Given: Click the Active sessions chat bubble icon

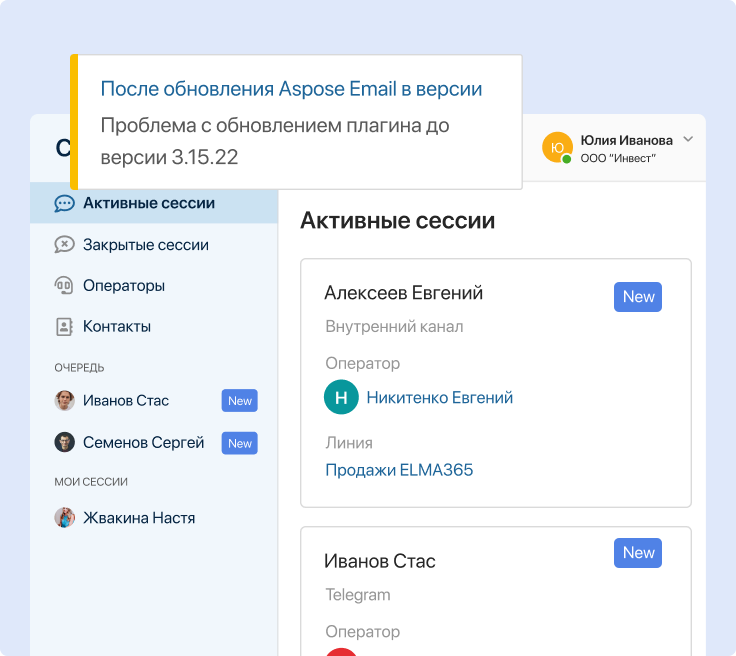Looking at the screenshot, I should [64, 204].
